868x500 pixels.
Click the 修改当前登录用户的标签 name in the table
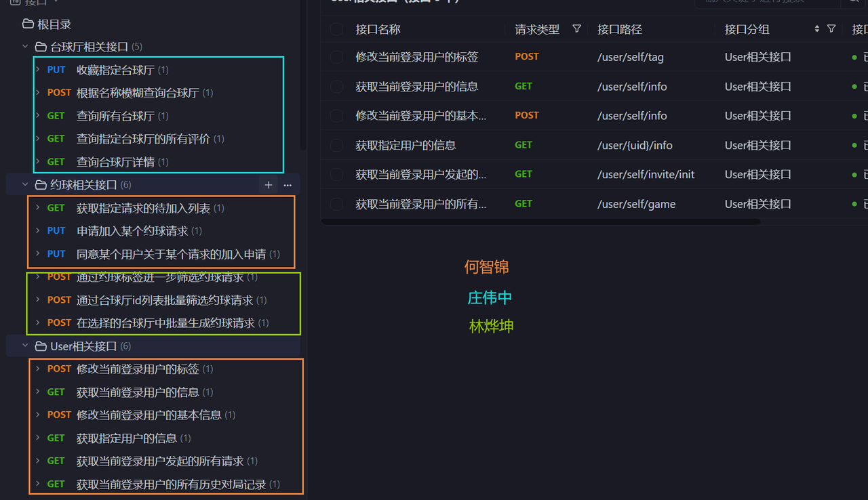click(x=417, y=57)
